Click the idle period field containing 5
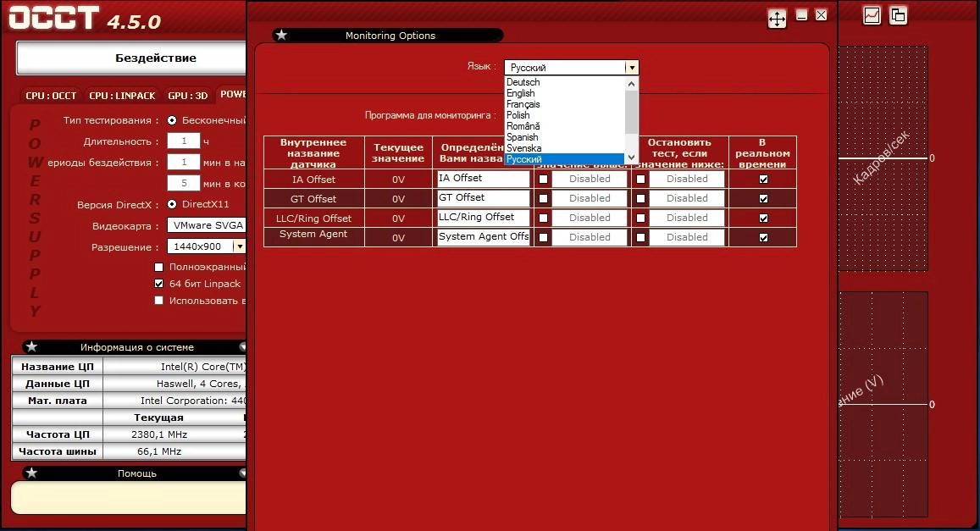The image size is (980, 531). point(184,183)
